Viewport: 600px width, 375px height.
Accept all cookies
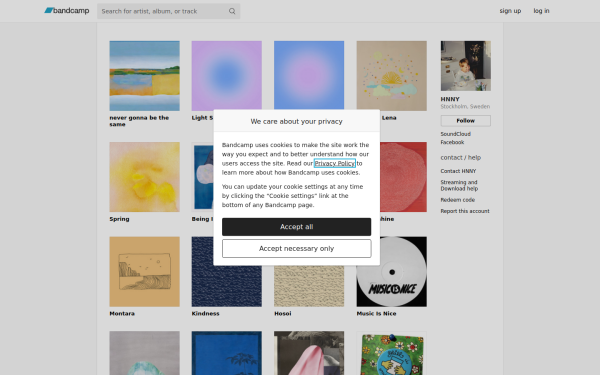point(297,227)
